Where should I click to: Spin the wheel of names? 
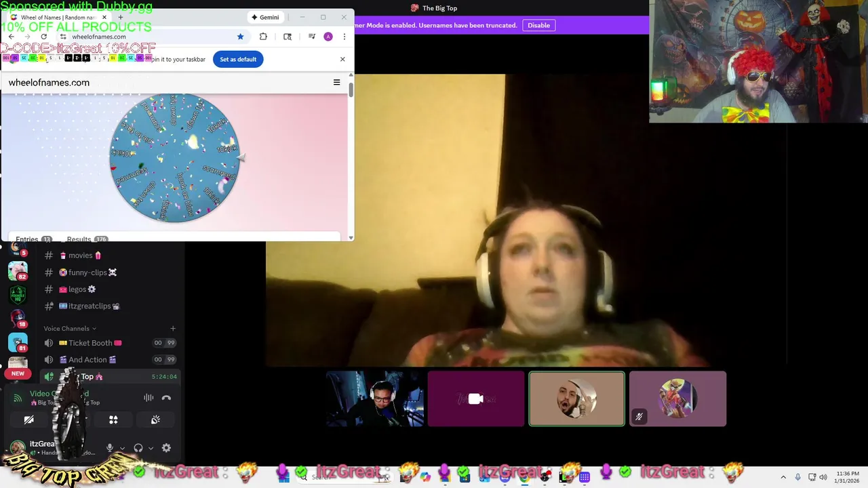coord(175,158)
